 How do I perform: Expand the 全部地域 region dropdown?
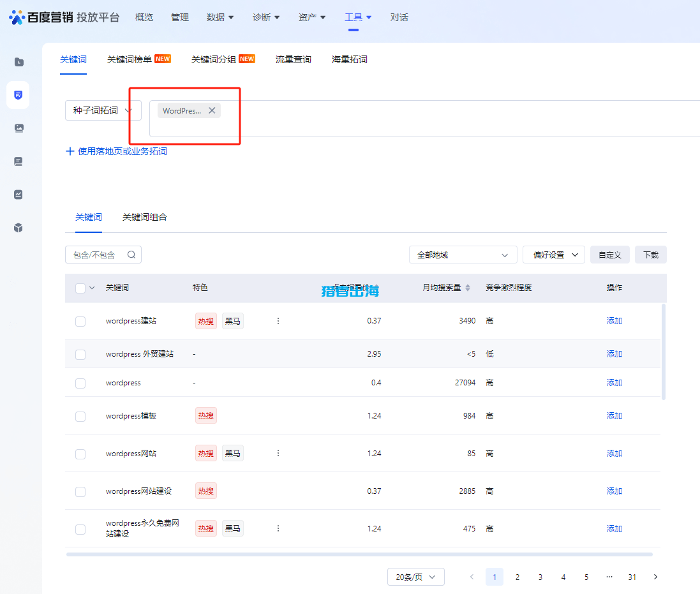tap(463, 254)
